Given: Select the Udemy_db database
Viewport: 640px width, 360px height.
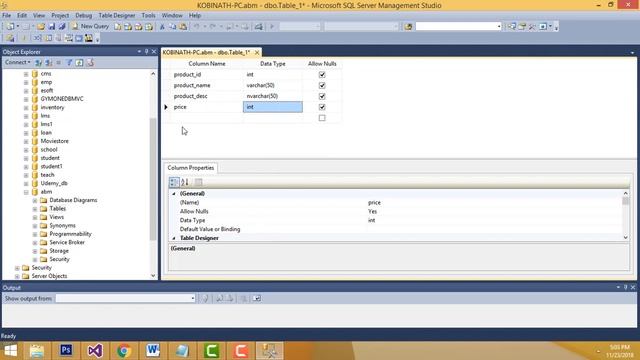Looking at the screenshot, I should pyautogui.click(x=54, y=183).
